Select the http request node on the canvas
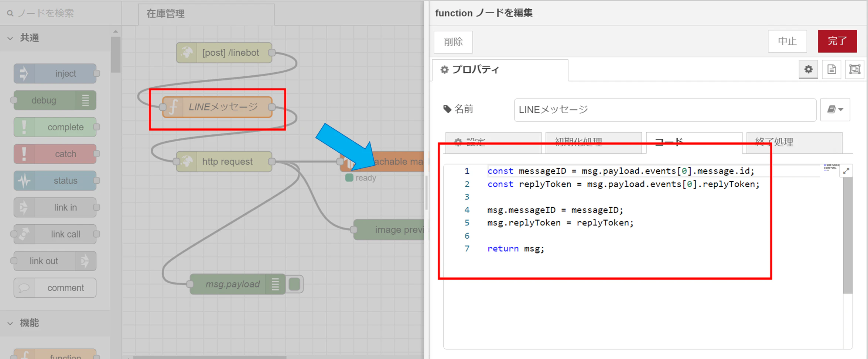 pos(224,162)
